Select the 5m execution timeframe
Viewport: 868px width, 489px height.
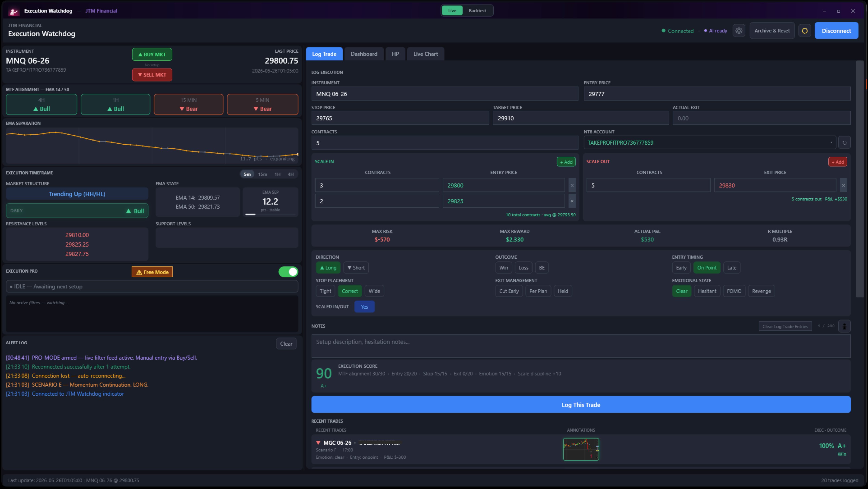tap(247, 174)
